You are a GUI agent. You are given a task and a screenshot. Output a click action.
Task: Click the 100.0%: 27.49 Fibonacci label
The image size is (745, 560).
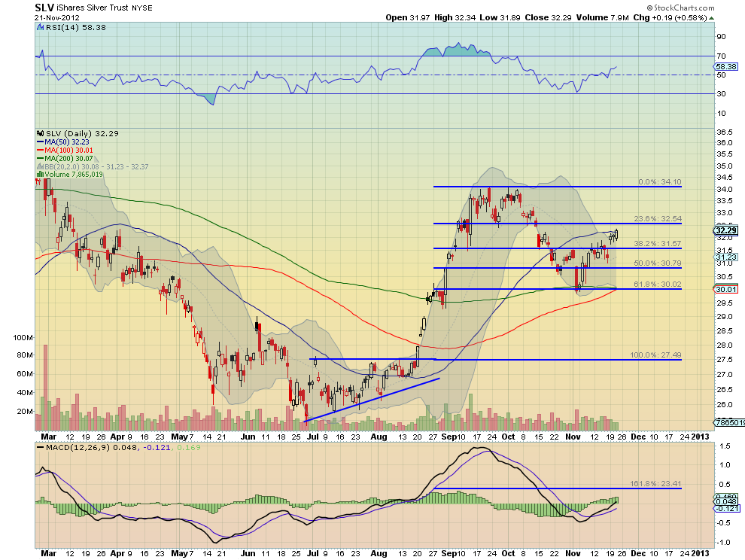pyautogui.click(x=655, y=355)
